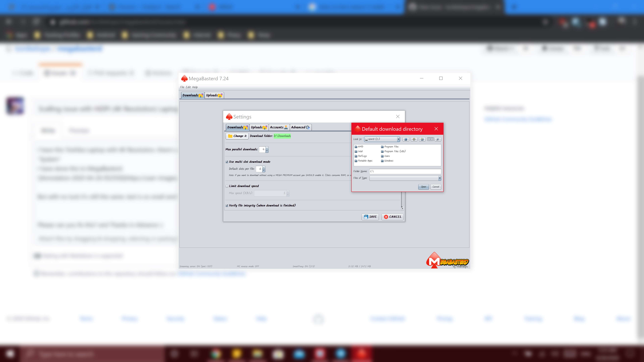Close the Settings dialog
The width and height of the screenshot is (644, 362).
[398, 116]
